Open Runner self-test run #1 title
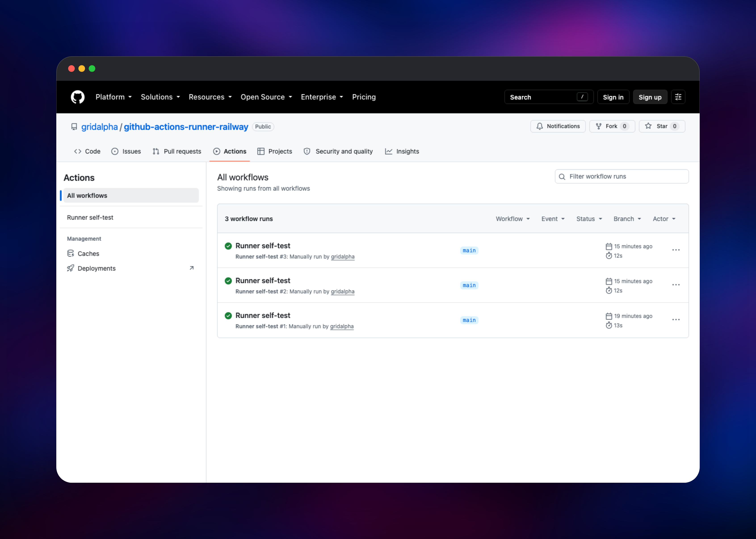756x539 pixels. [263, 315]
